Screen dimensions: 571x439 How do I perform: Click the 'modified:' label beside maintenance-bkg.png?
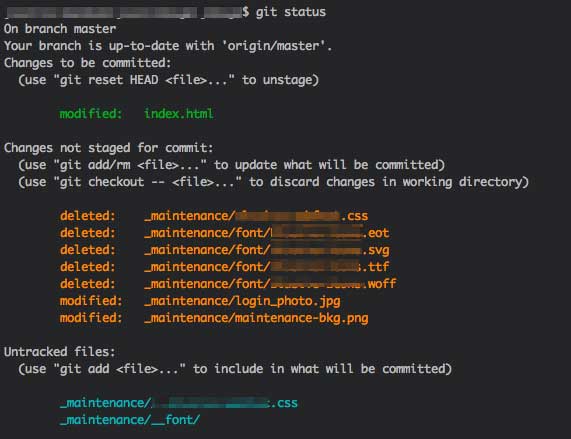click(x=91, y=318)
